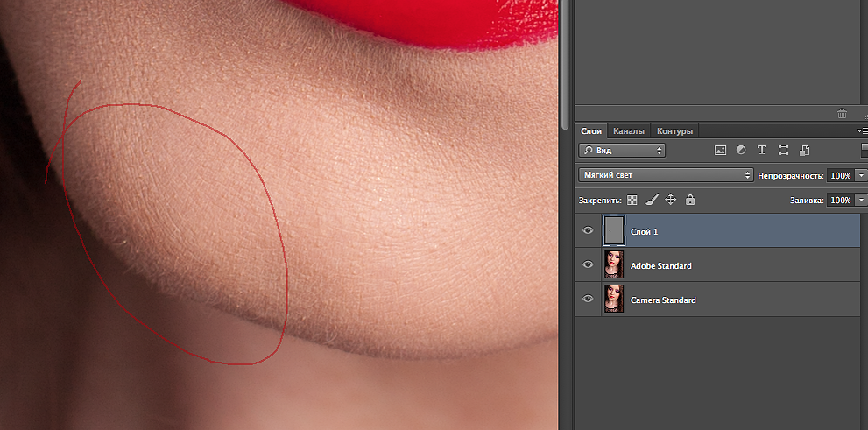Open the Заливка slider arrow
The width and height of the screenshot is (868, 430).
pyautogui.click(x=861, y=200)
